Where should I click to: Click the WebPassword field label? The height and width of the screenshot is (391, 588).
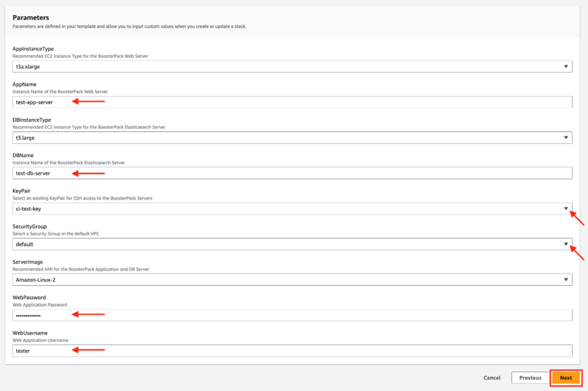29,297
